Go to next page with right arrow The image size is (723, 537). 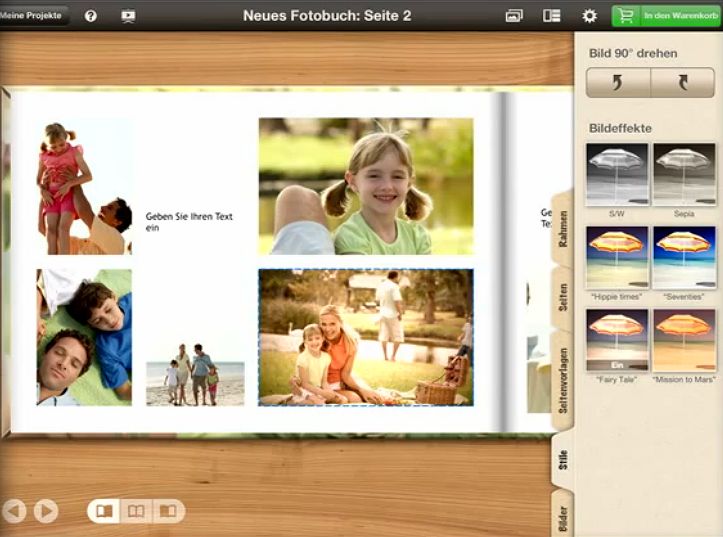[x=46, y=511]
